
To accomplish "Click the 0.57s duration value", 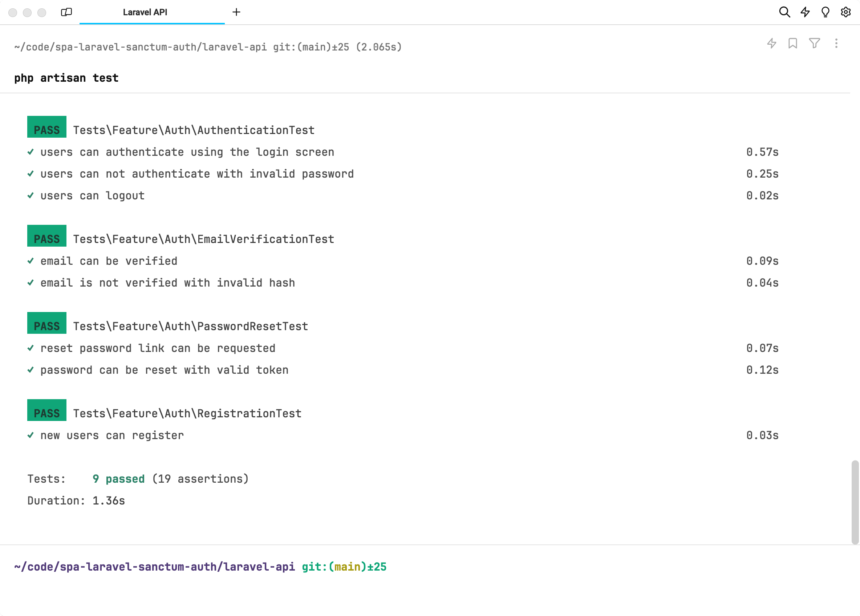I will point(762,153).
